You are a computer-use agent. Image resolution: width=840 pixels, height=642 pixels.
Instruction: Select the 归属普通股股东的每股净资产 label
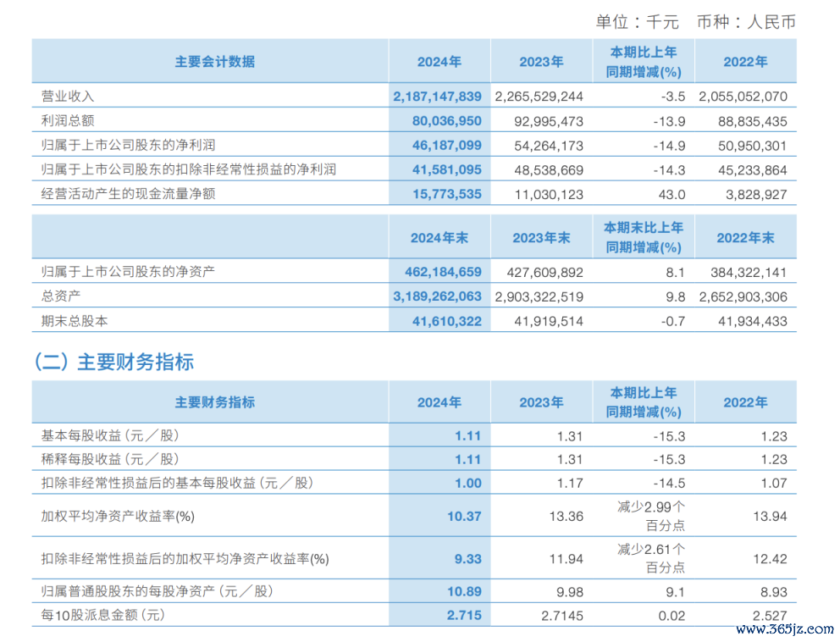point(157,591)
